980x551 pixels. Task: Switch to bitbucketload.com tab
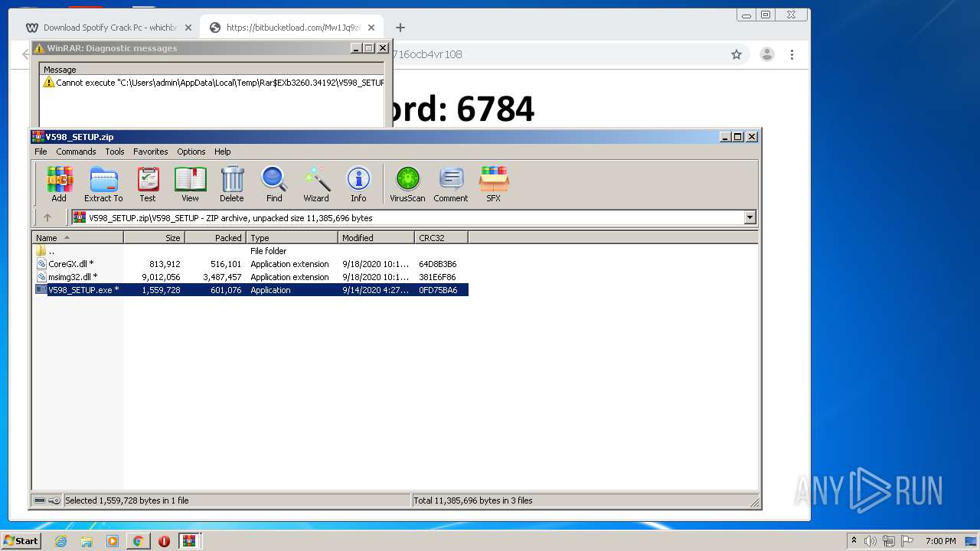pyautogui.click(x=291, y=28)
